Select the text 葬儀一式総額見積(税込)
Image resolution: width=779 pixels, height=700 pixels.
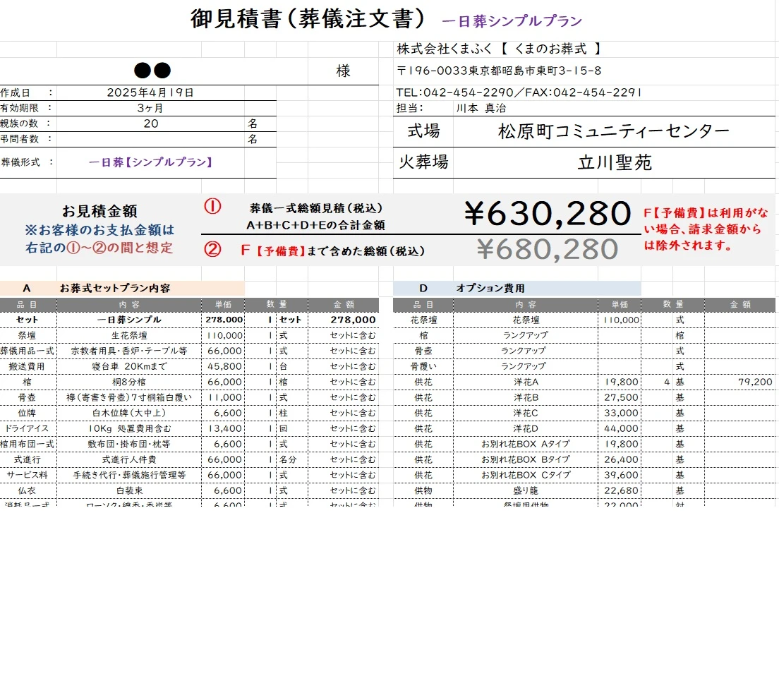316,208
